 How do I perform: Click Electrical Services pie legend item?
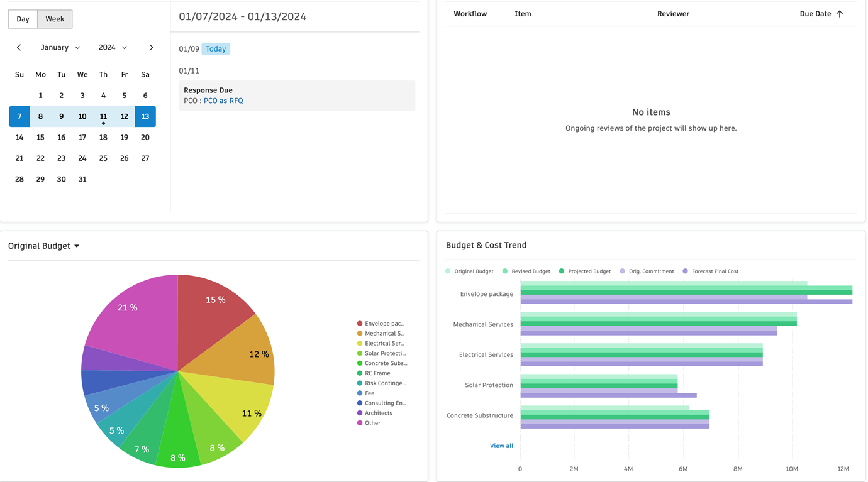[x=381, y=344]
